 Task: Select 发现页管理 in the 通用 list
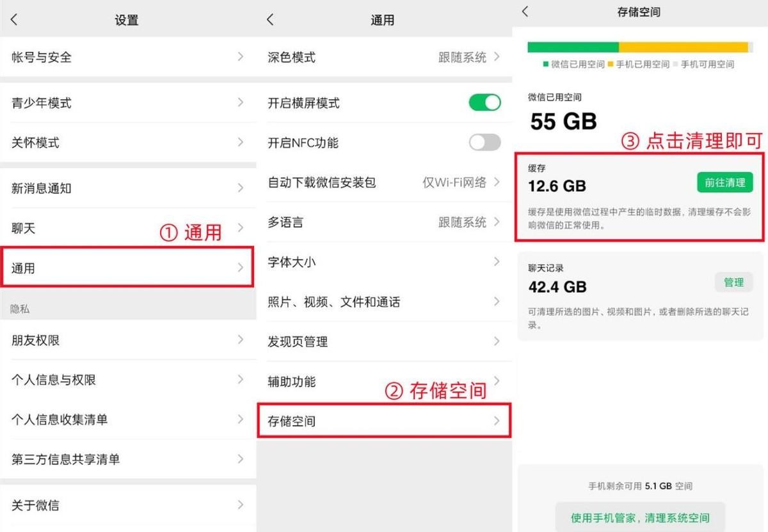384,341
